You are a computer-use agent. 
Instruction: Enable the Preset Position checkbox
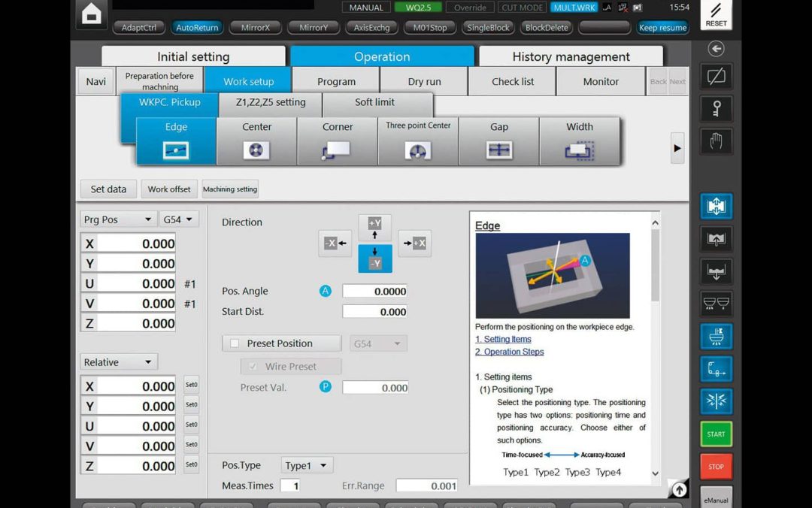[235, 343]
